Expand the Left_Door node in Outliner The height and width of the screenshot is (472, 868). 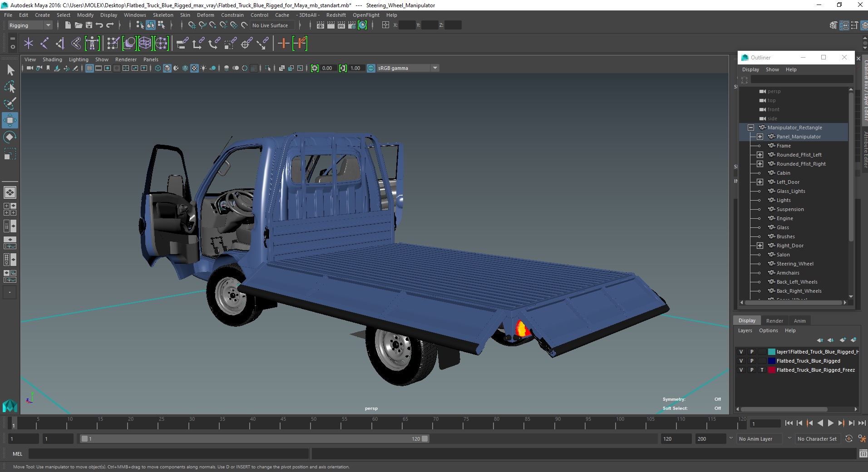[760, 182]
